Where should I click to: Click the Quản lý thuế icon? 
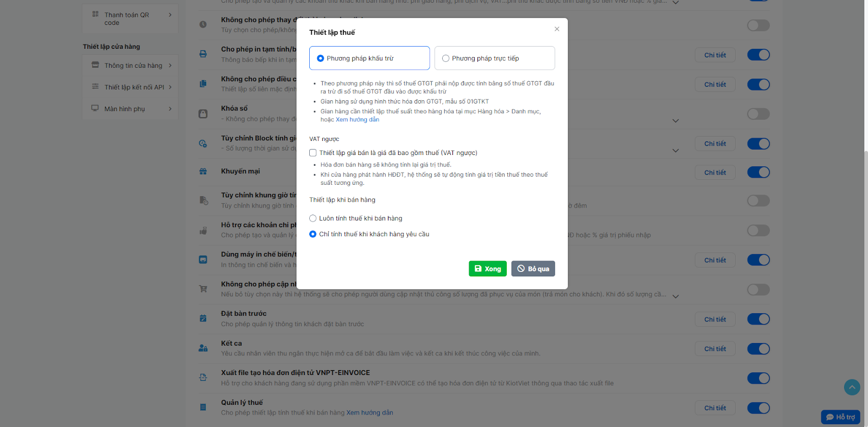(x=203, y=407)
